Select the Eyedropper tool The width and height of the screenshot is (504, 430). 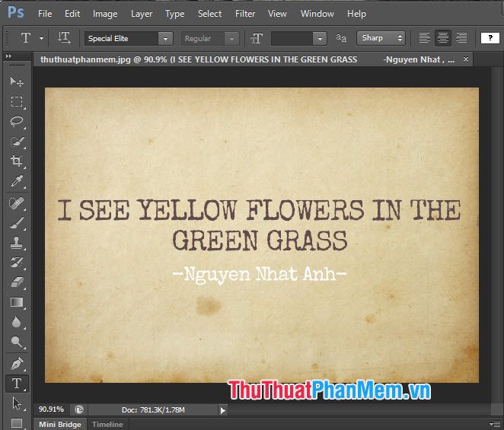pos(17,181)
